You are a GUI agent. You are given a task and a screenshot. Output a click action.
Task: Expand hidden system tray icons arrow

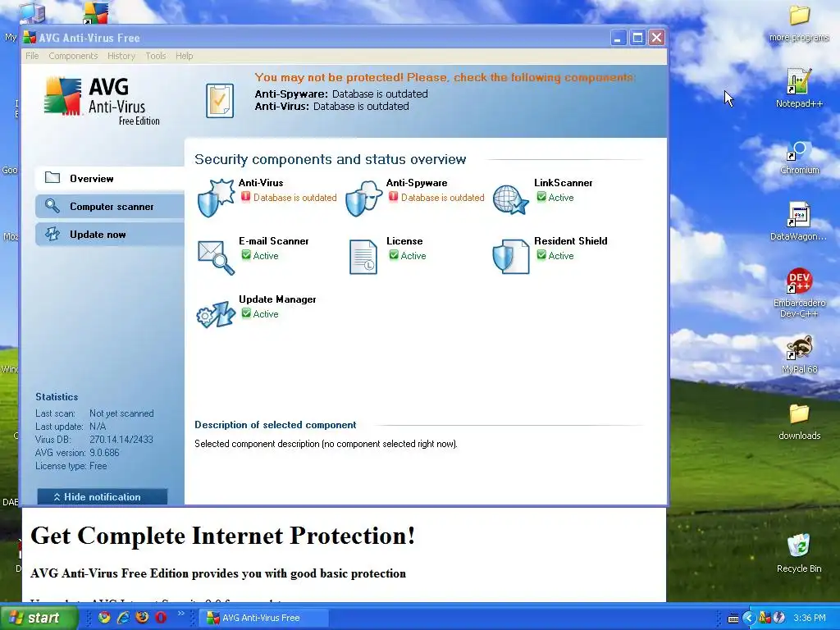[749, 618]
